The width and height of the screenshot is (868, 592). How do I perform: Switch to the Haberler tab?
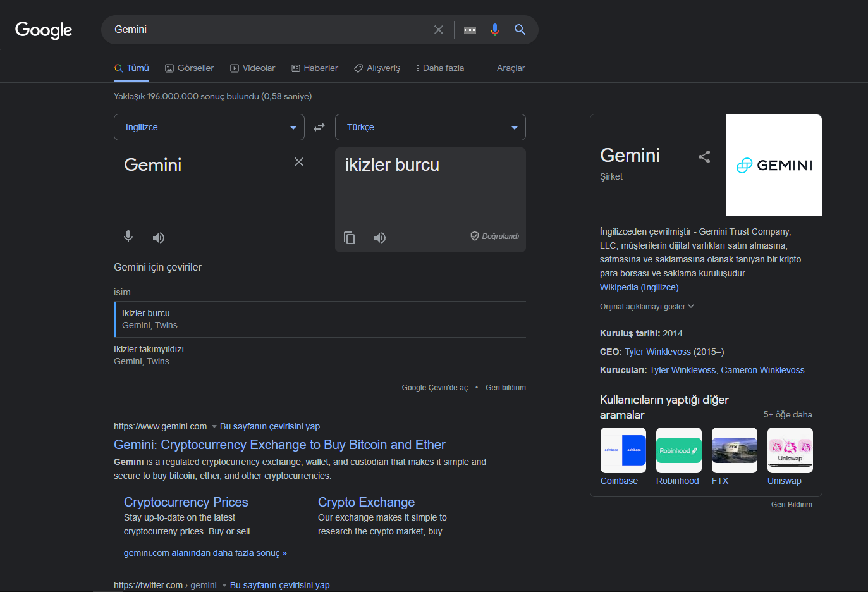point(315,68)
